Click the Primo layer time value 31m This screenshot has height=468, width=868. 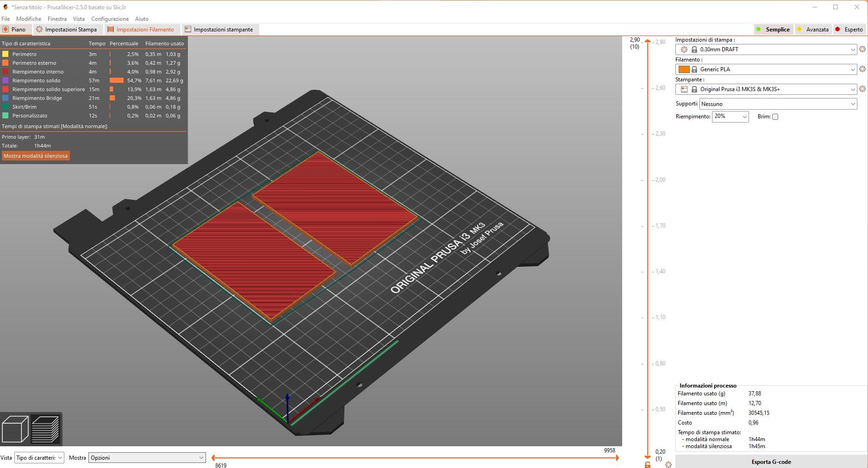[39, 137]
